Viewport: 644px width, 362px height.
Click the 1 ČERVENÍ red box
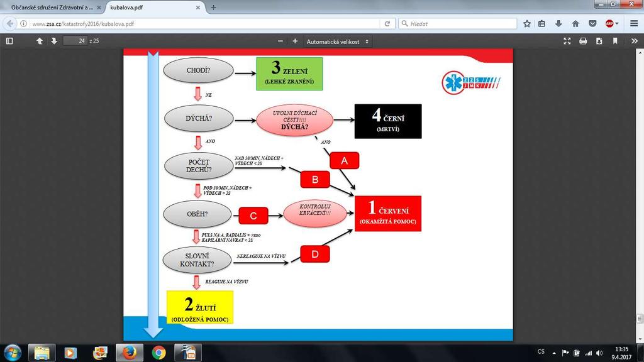tap(388, 214)
